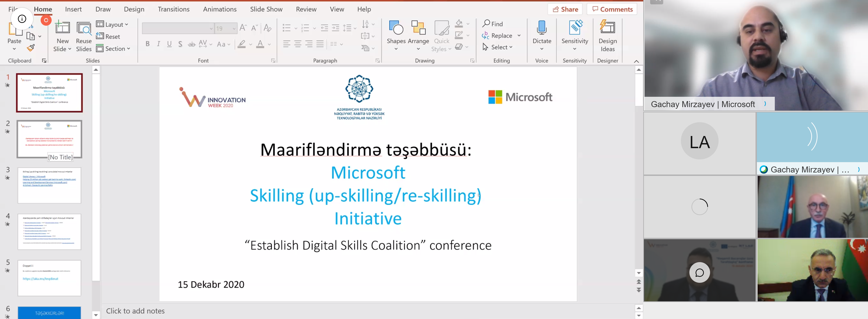Expand the Section dropdown

[113, 48]
